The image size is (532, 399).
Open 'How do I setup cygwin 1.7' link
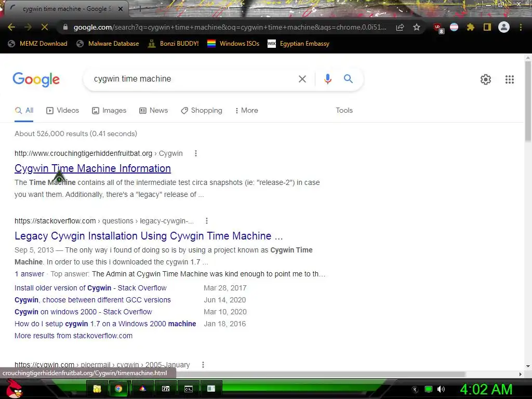(105, 324)
